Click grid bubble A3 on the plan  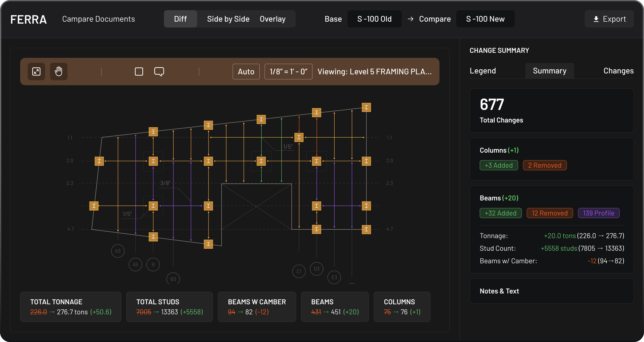tap(118, 251)
